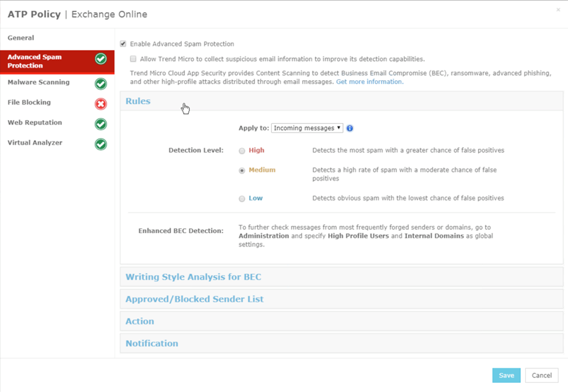Select the Medium detection level
This screenshot has height=392, width=568.
242,170
